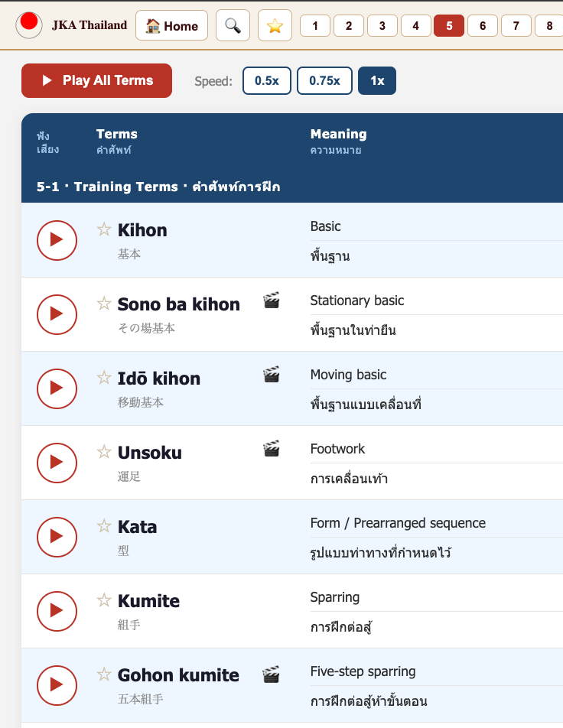Toggle favorite star for Kihon
The height and width of the screenshot is (728, 563).
(x=104, y=229)
